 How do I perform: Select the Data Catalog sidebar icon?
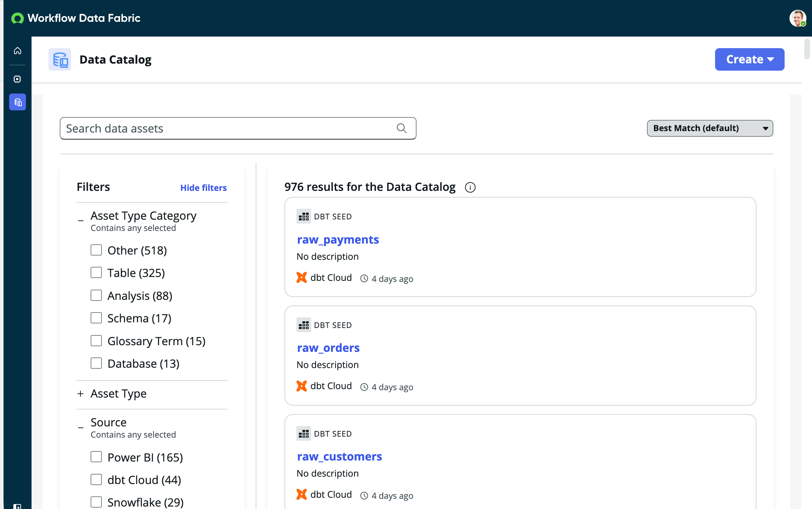pos(18,102)
